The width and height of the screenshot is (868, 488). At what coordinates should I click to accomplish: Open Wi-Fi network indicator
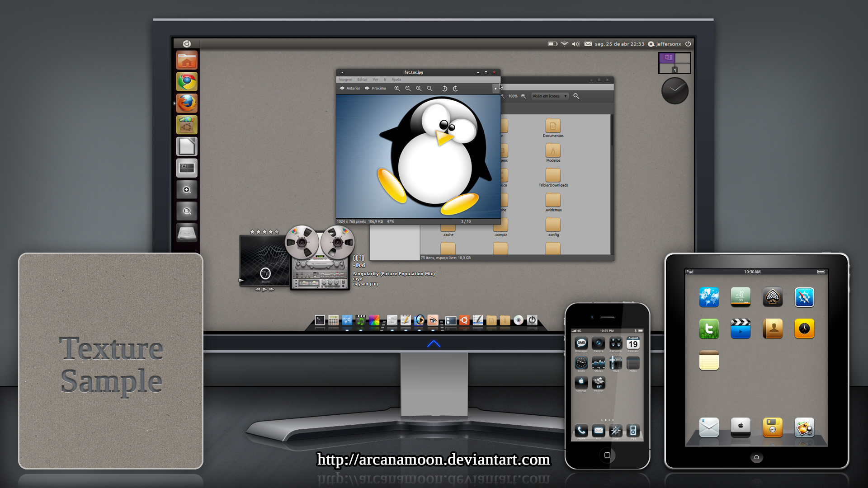pyautogui.click(x=564, y=44)
